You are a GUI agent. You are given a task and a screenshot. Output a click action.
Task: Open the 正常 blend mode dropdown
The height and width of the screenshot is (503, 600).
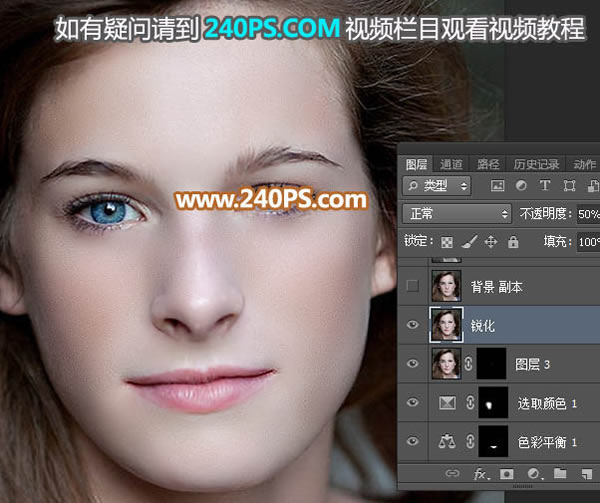point(457,213)
